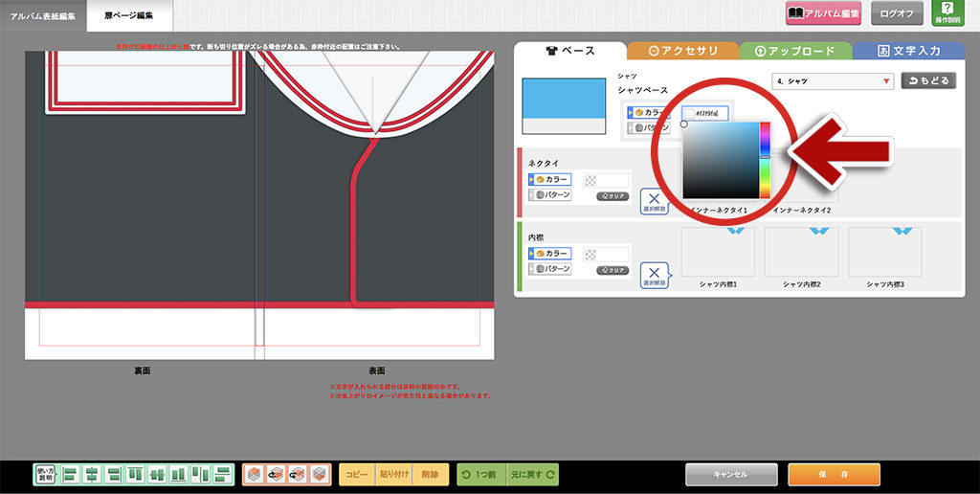
Task: Align selected objects to the bottom edge
Action: click(179, 475)
